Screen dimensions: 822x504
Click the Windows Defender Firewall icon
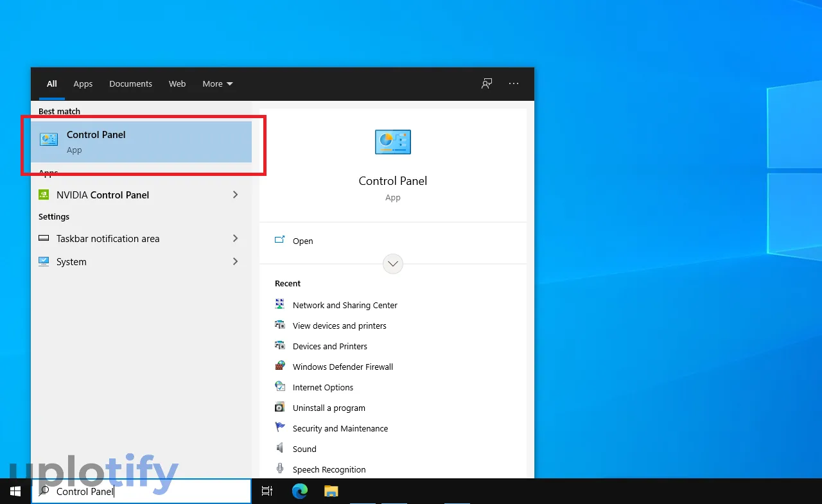pos(280,366)
